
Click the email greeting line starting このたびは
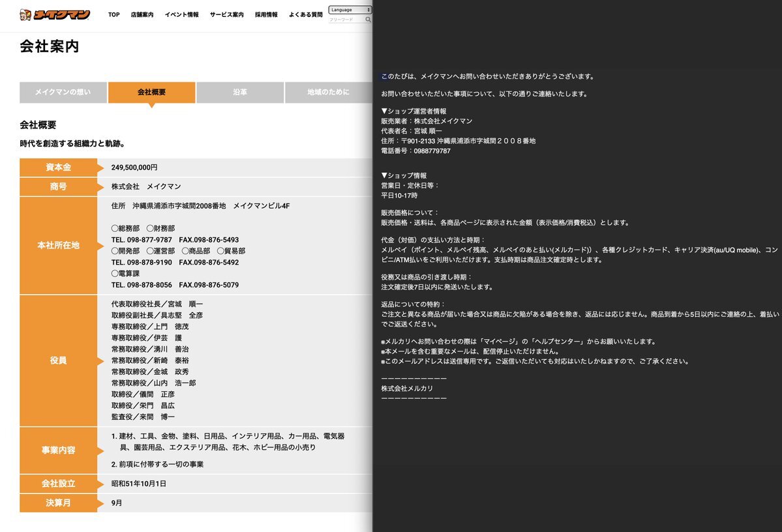click(489, 77)
